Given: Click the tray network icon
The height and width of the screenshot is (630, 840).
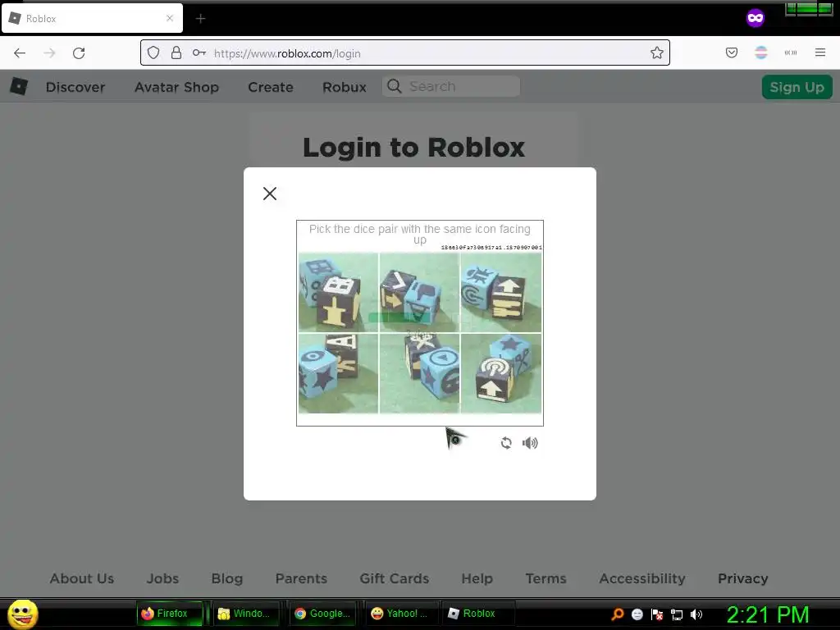Looking at the screenshot, I should 677,614.
